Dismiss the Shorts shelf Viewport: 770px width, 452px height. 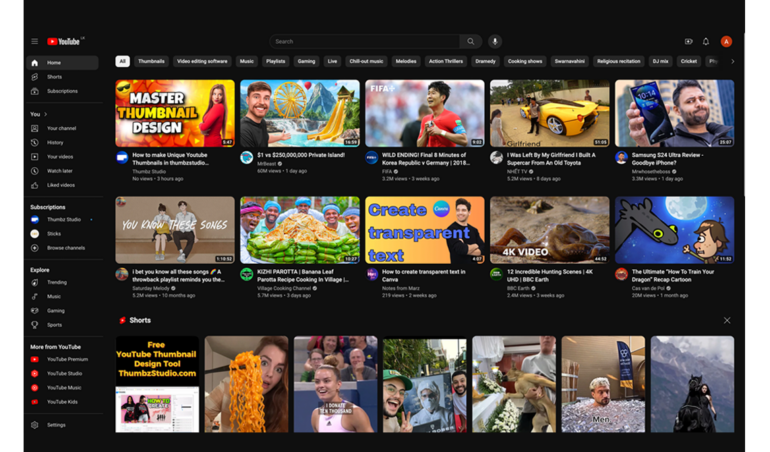[727, 320]
